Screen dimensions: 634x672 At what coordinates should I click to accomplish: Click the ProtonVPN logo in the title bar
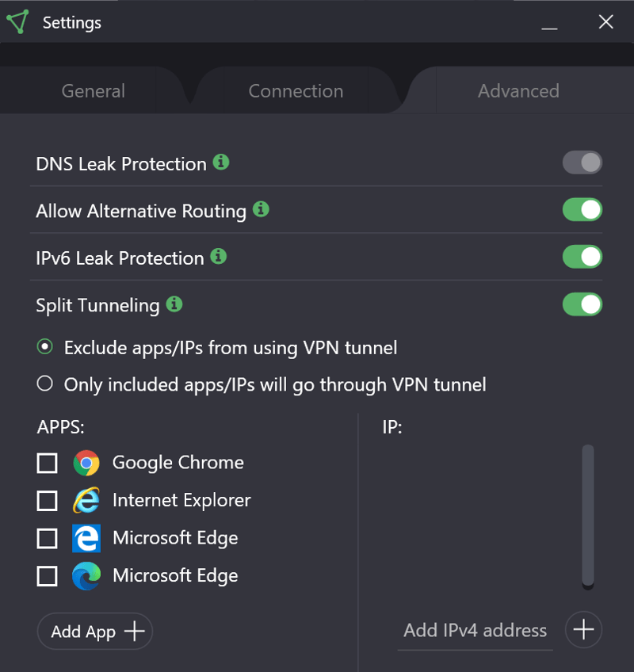point(17,21)
